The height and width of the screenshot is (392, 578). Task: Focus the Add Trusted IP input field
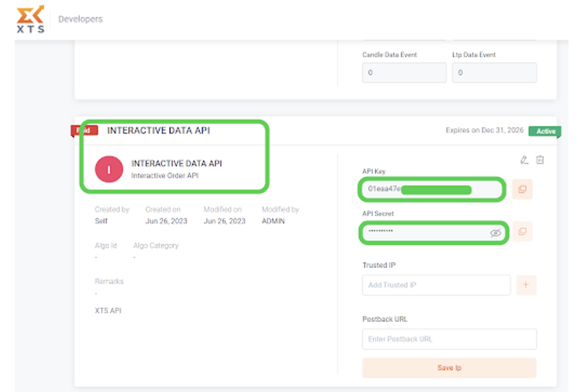pos(436,285)
